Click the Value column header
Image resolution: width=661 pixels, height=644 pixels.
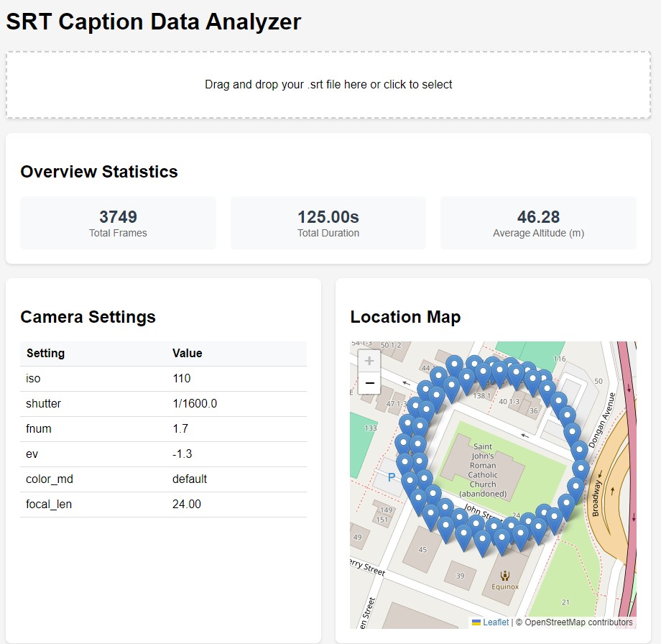point(187,353)
